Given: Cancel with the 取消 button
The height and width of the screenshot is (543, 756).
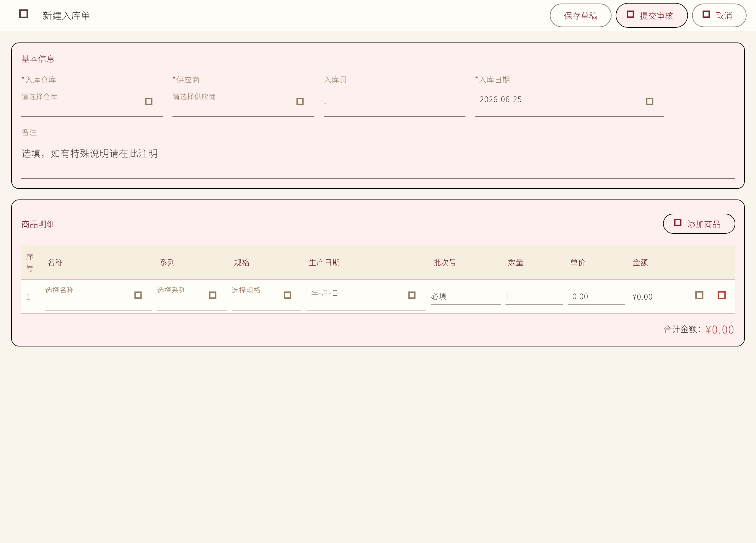Looking at the screenshot, I should (719, 15).
